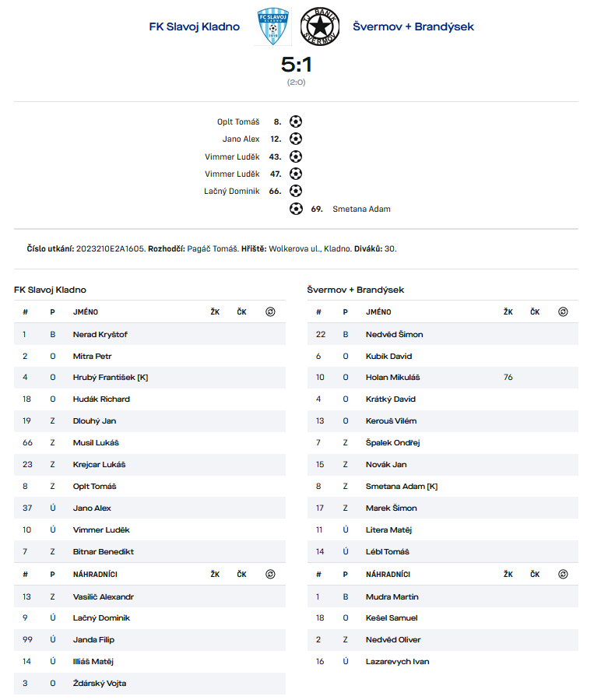The image size is (594, 700).
Task: Click the TJ Baník Švermov star logo
Action: point(320,26)
